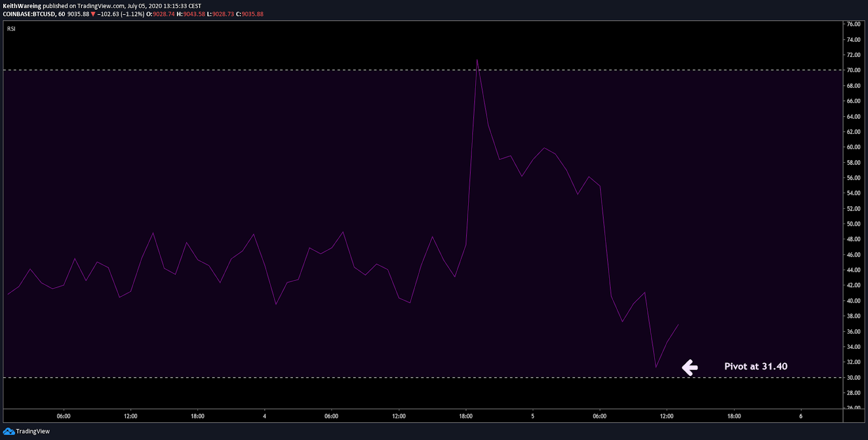The image size is (868, 440).
Task: Click the TradingView wordmark text
Action: point(33,431)
